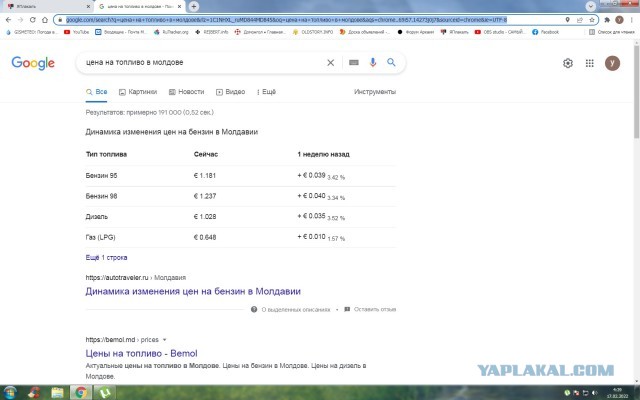Submit search with magnifier icon
The height and width of the screenshot is (400, 640).
[x=391, y=62]
